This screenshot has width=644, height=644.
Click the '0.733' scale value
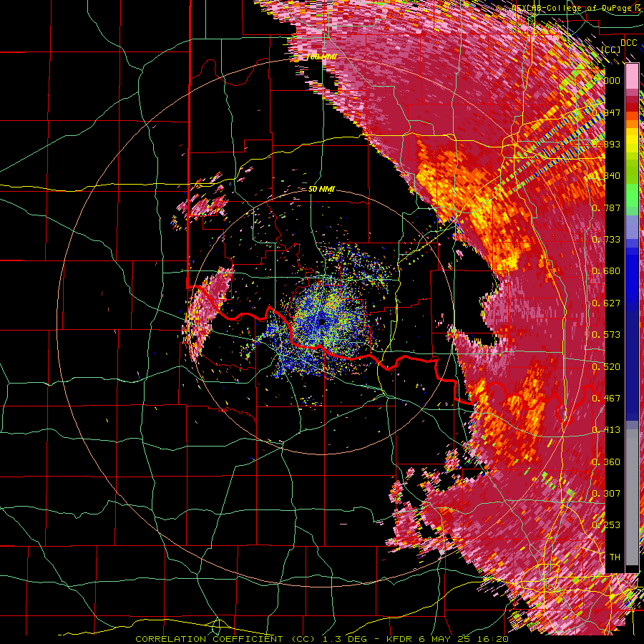(607, 240)
